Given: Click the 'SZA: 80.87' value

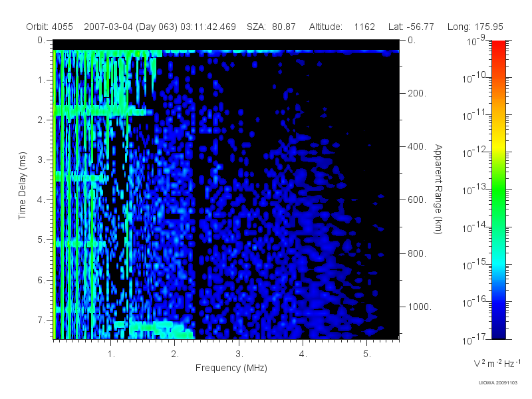Looking at the screenshot, I should coord(271,27).
